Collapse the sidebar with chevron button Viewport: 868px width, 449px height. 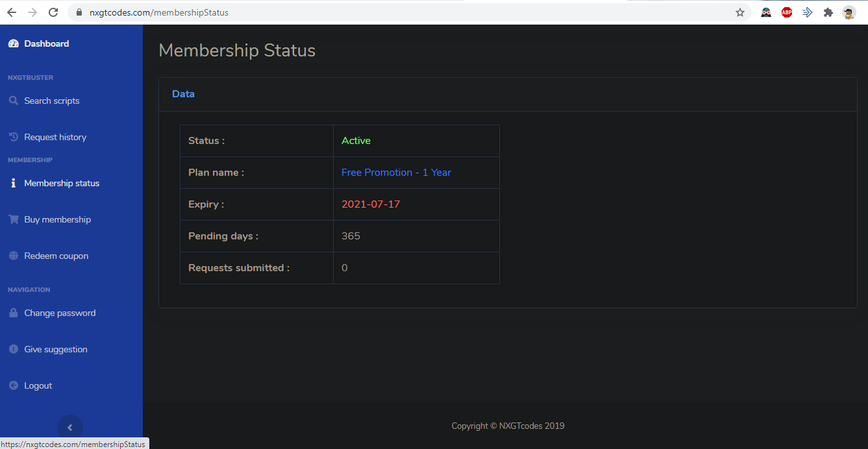70,428
